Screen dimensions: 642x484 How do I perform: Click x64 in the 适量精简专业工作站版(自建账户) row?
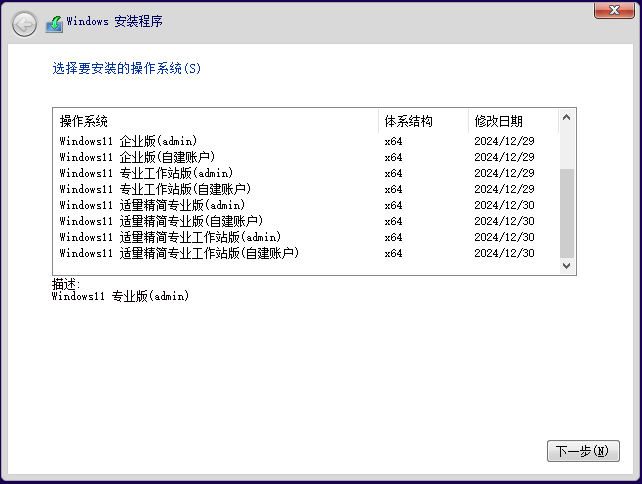click(393, 253)
